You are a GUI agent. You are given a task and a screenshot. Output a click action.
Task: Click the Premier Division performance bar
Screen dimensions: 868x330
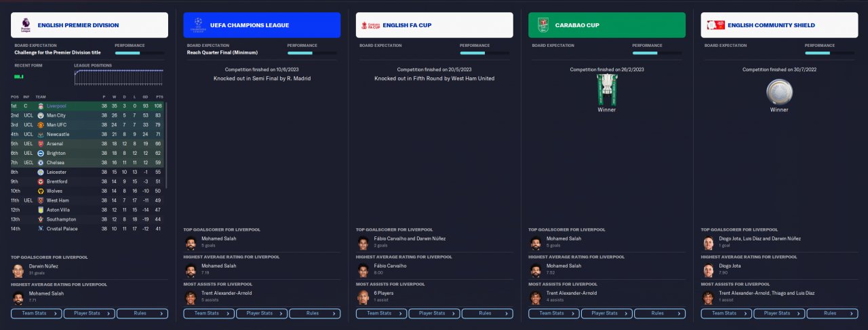[x=139, y=52]
